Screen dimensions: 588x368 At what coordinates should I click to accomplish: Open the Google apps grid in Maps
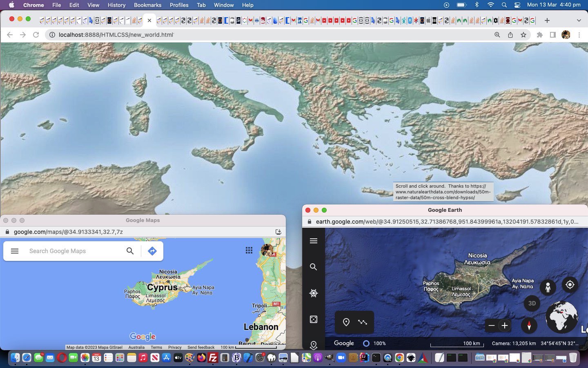pyautogui.click(x=249, y=250)
